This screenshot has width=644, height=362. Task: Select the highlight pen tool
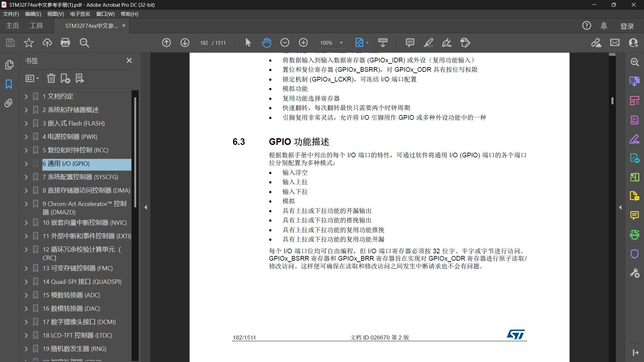pos(429,43)
